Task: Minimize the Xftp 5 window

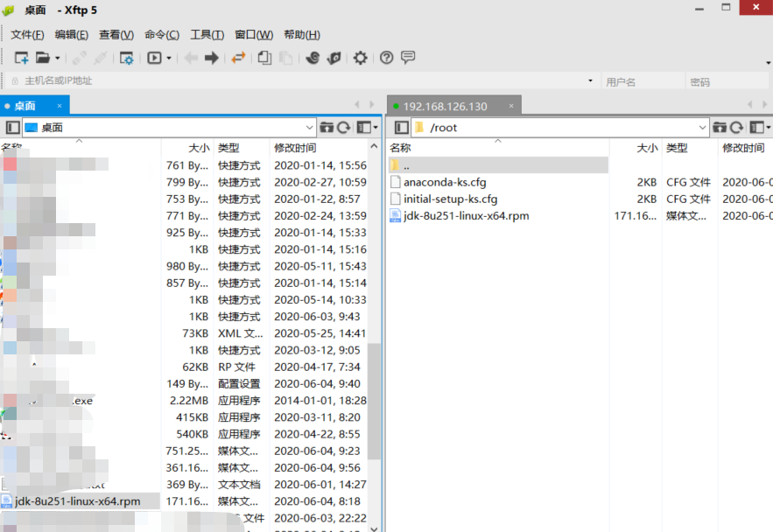Action: (x=699, y=9)
